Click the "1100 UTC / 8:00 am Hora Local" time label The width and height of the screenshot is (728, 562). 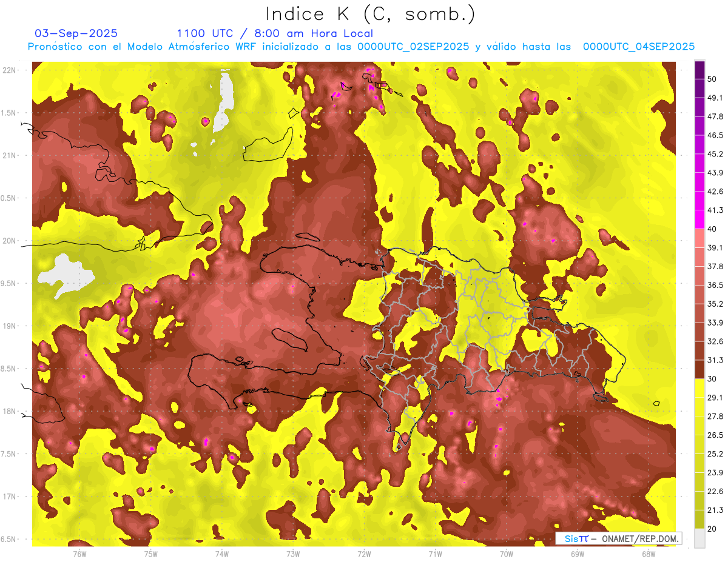[275, 33]
